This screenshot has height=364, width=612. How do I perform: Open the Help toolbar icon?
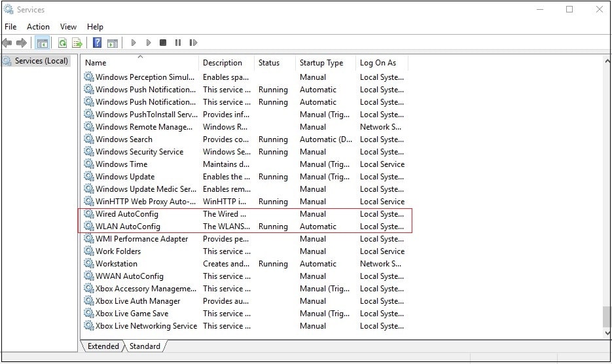point(97,43)
